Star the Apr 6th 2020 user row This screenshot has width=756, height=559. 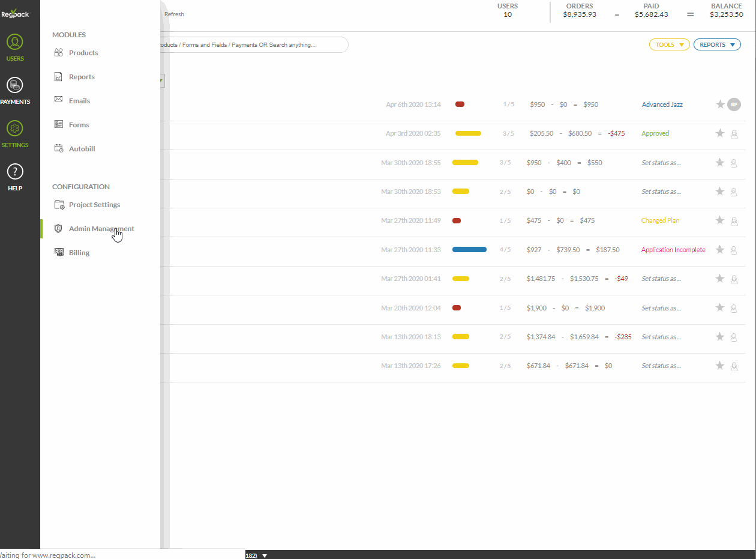720,104
